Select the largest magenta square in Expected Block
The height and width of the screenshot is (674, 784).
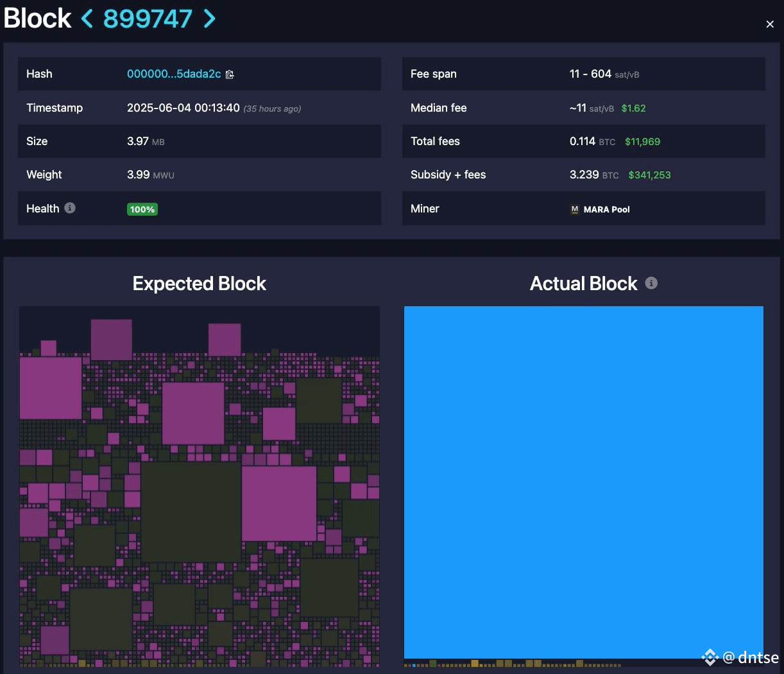[x=279, y=504]
